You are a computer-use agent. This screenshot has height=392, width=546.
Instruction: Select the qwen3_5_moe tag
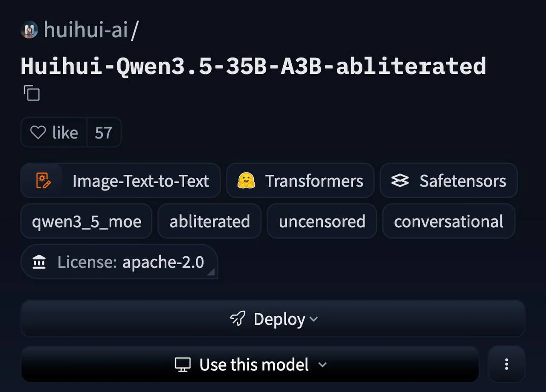(x=87, y=222)
